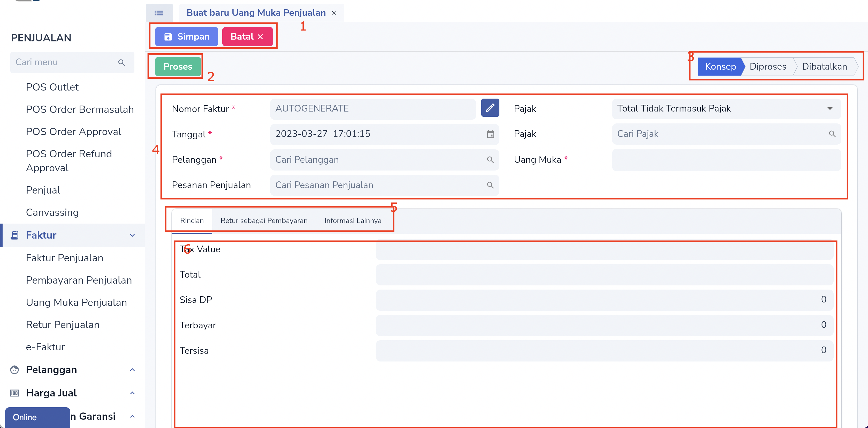Click the search icon in Cari menu
This screenshot has width=868, height=428.
(x=121, y=62)
